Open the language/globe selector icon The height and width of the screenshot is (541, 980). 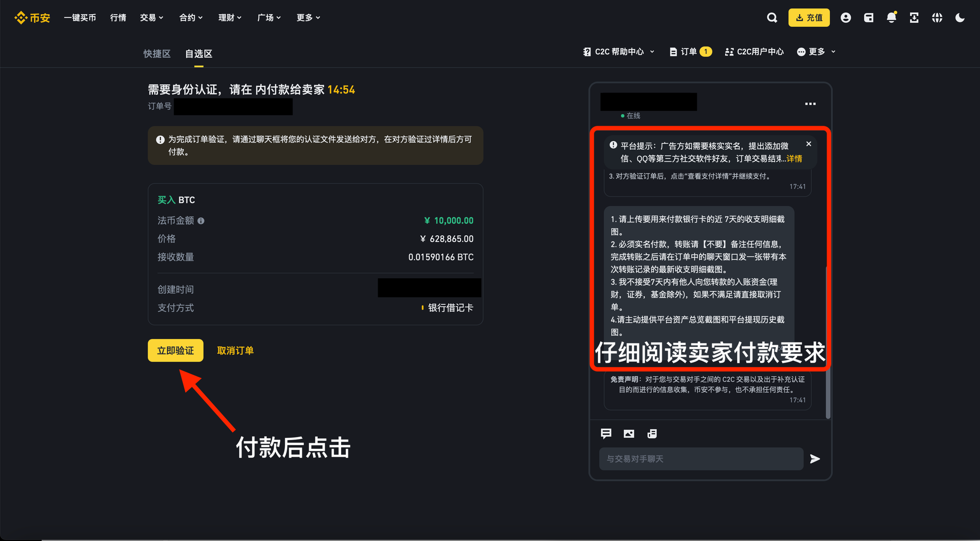(937, 18)
